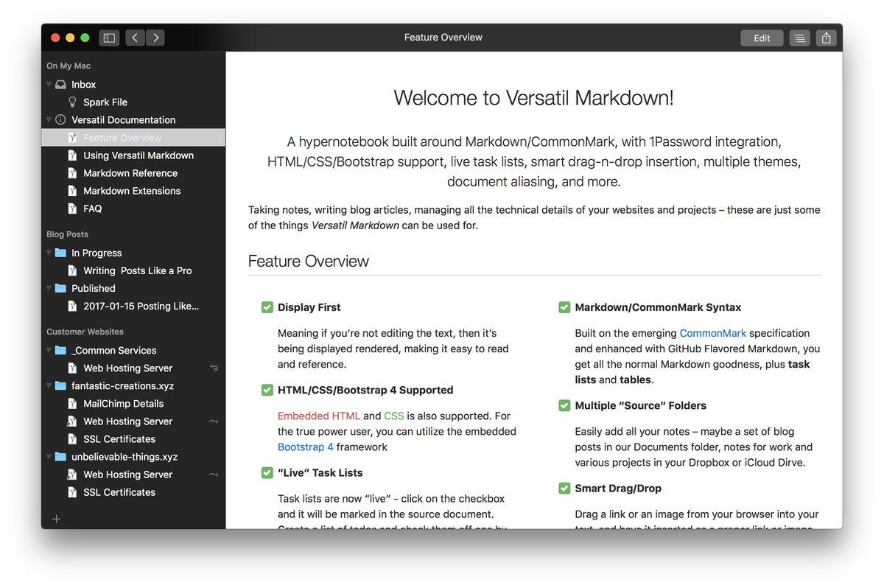Go back with the left arrow
The width and height of the screenshot is (884, 588).
135,38
